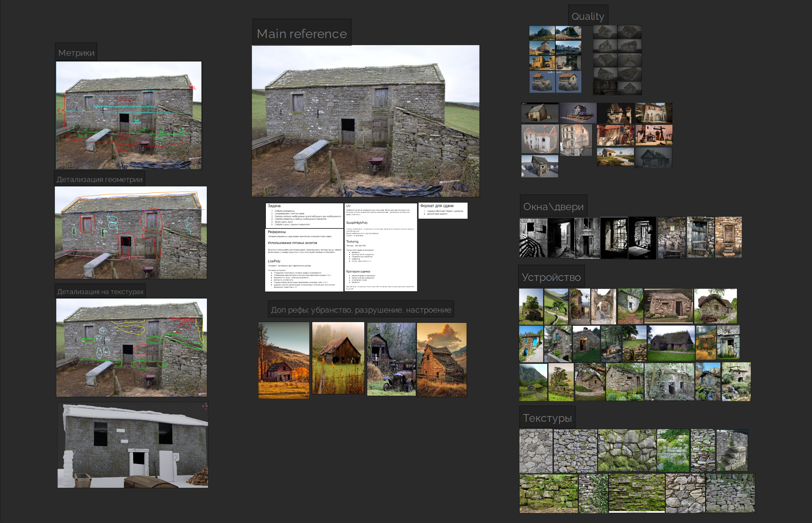812x523 pixels.
Task: Click the "Детализация на текстурах" label
Action: (100, 292)
